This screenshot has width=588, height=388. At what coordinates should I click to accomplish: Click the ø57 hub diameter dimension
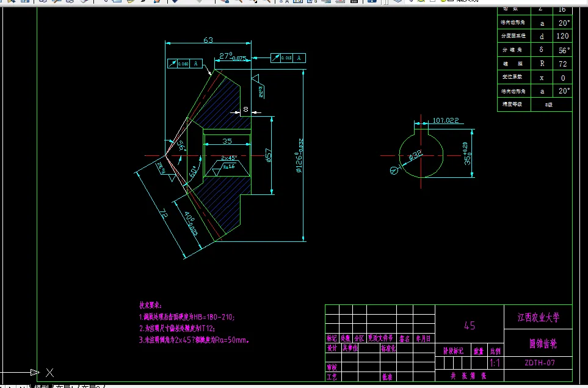269,155
